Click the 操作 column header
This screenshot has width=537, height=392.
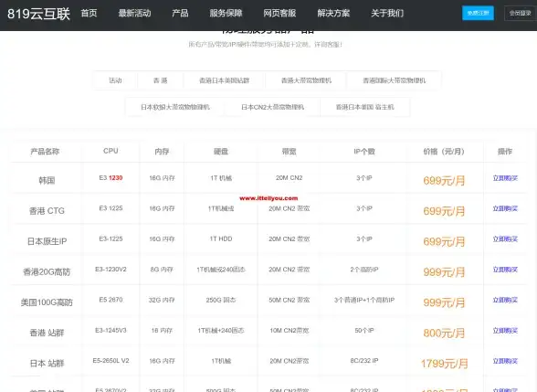pos(505,152)
